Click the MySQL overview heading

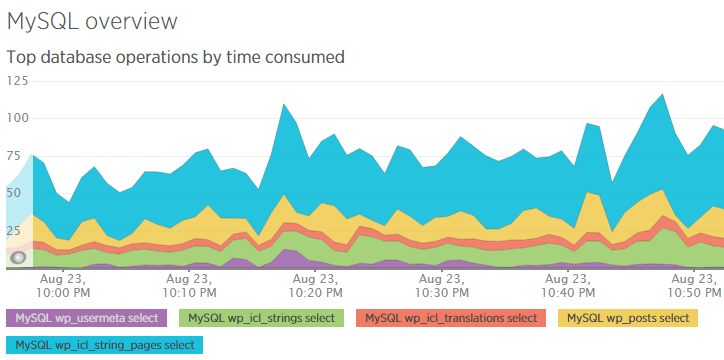tap(92, 21)
